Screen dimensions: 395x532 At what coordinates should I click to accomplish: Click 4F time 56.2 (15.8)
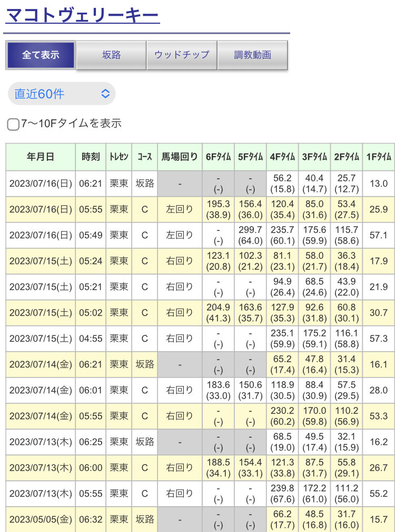click(282, 183)
